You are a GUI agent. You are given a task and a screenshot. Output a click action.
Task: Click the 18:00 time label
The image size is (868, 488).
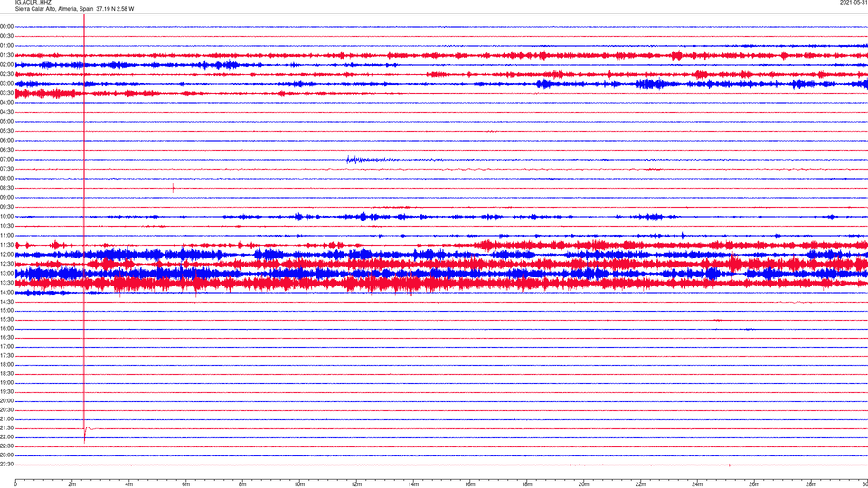(6, 365)
